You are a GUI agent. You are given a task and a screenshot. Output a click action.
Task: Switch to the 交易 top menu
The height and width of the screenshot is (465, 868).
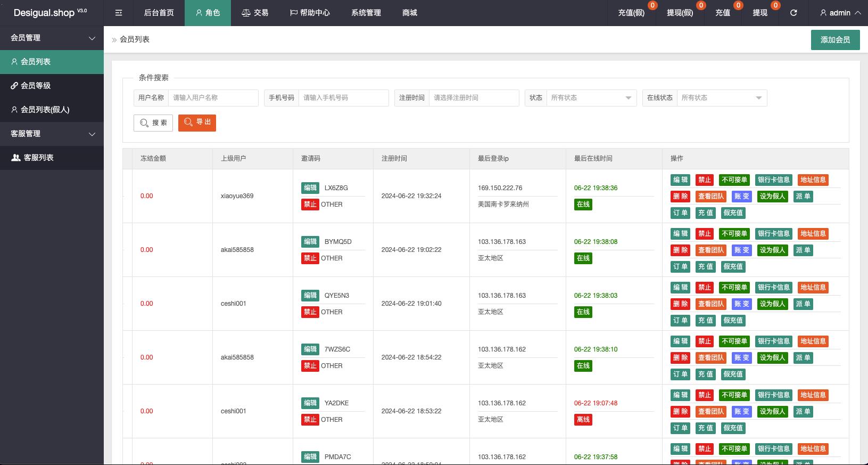coord(255,13)
